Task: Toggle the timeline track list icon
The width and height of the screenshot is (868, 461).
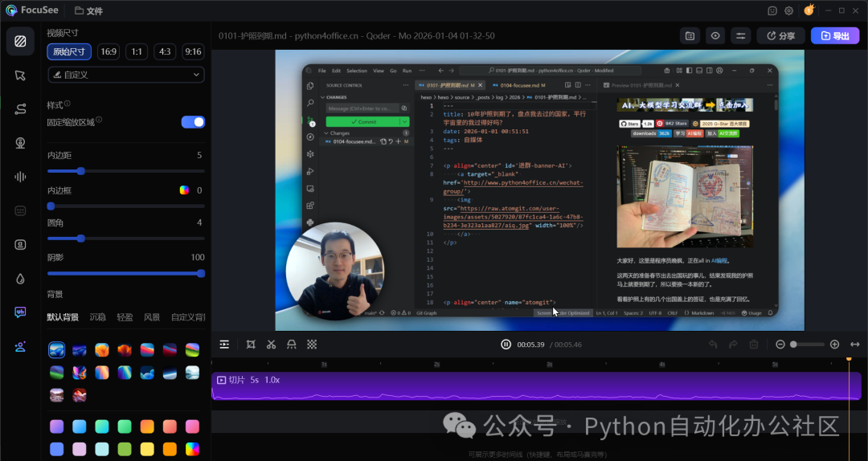Action: click(224, 345)
